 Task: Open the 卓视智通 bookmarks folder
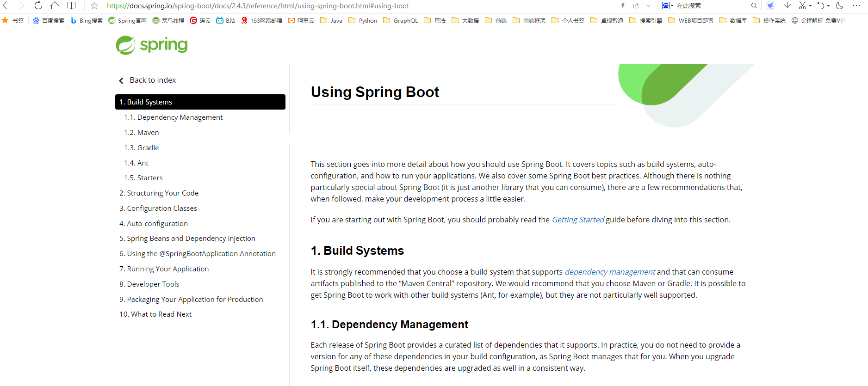click(607, 20)
